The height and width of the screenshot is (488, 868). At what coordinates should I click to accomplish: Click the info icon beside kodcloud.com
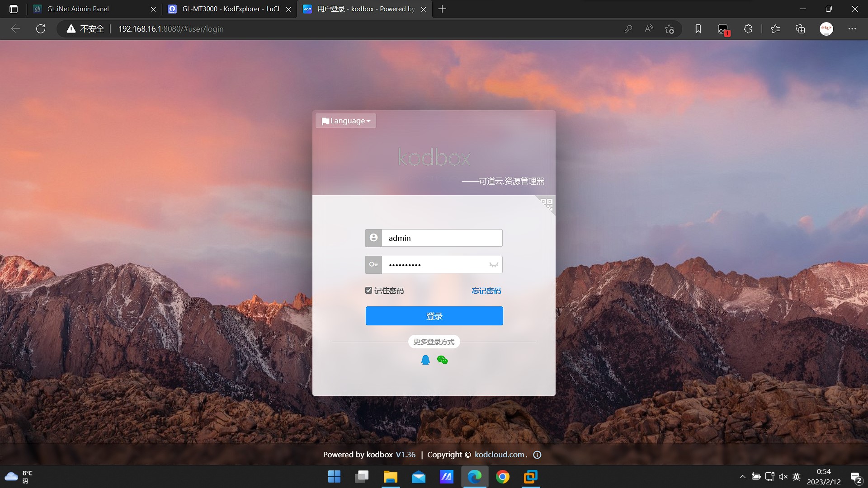coord(537,455)
